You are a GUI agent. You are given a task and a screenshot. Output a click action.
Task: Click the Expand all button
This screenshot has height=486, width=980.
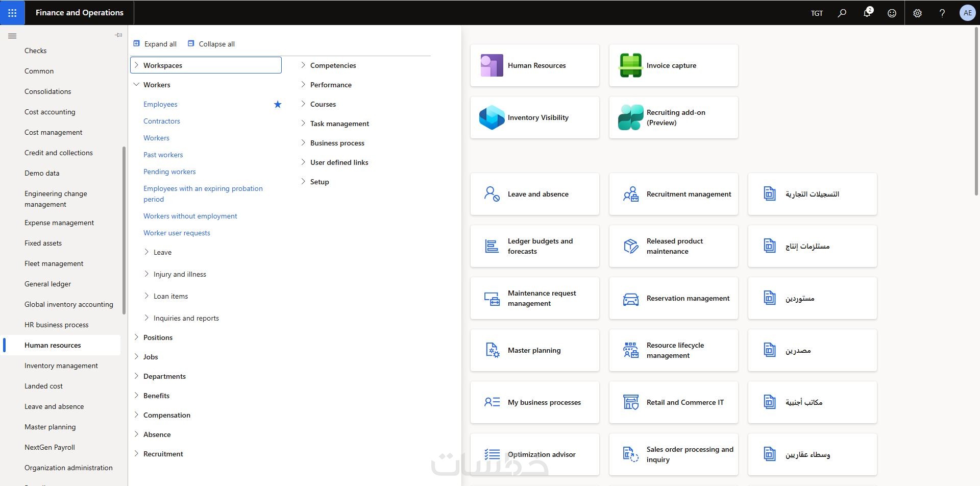click(x=155, y=44)
